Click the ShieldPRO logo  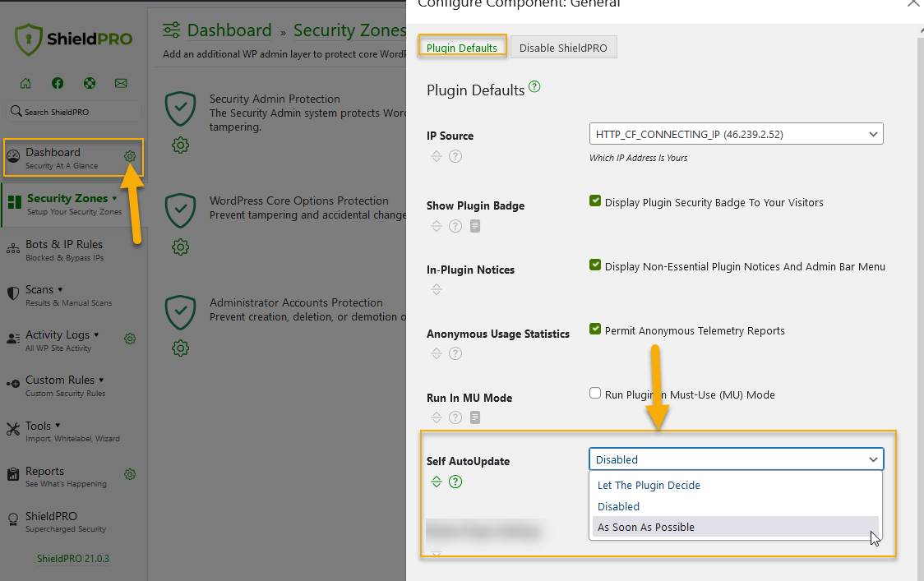pyautogui.click(x=74, y=39)
